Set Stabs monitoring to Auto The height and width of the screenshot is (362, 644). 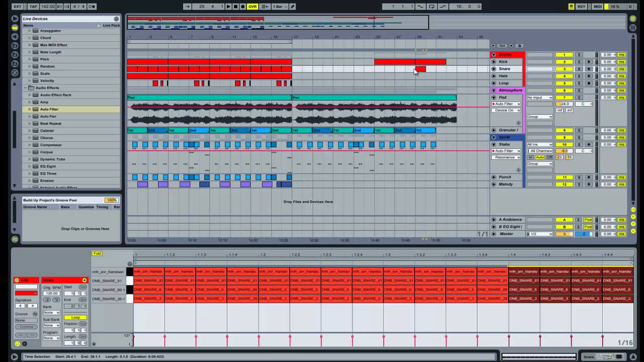540,157
